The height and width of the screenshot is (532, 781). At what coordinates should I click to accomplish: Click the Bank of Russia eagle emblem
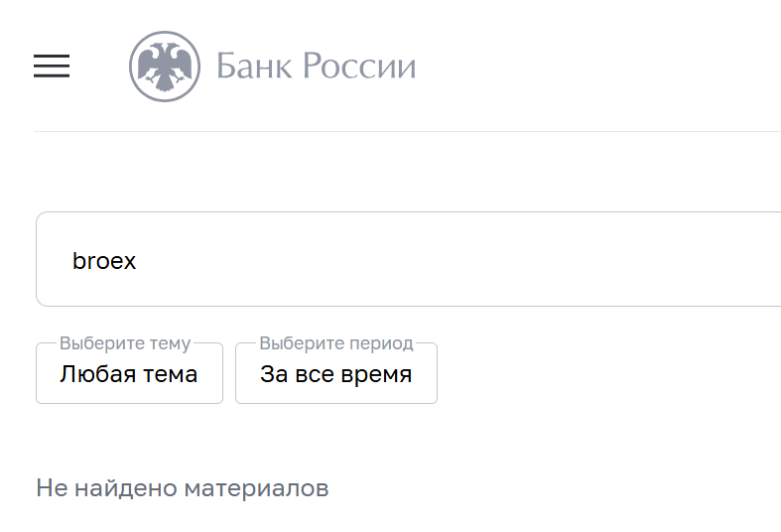(165, 66)
